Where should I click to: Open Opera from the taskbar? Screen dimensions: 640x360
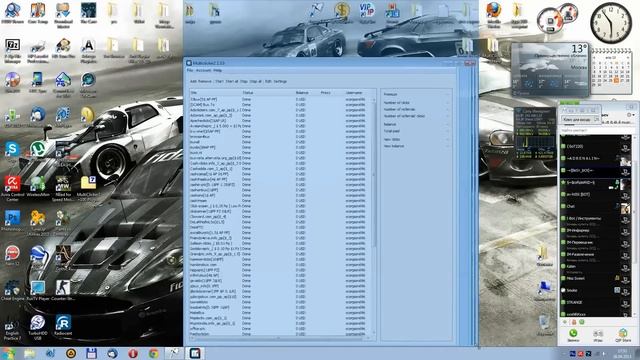pyautogui.click(x=133, y=353)
